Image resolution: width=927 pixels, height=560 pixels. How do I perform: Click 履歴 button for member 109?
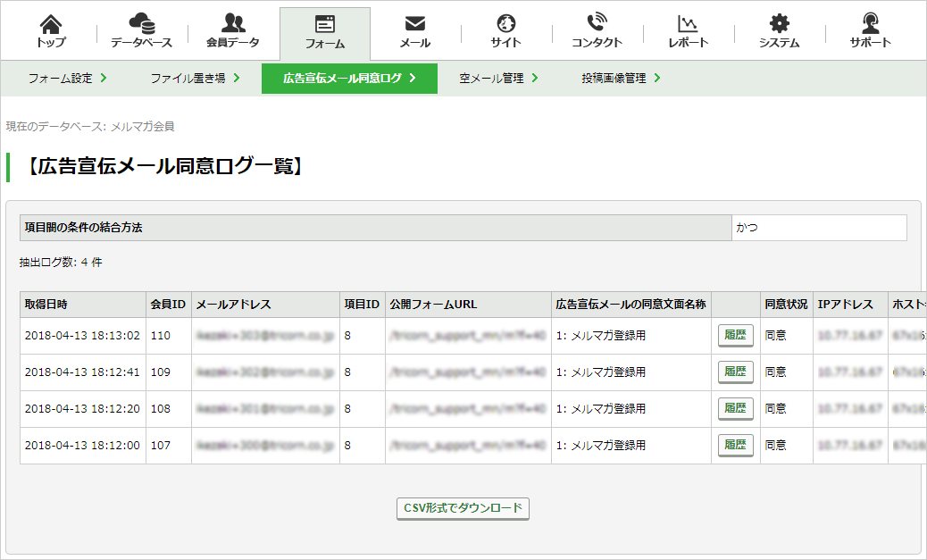point(736,372)
